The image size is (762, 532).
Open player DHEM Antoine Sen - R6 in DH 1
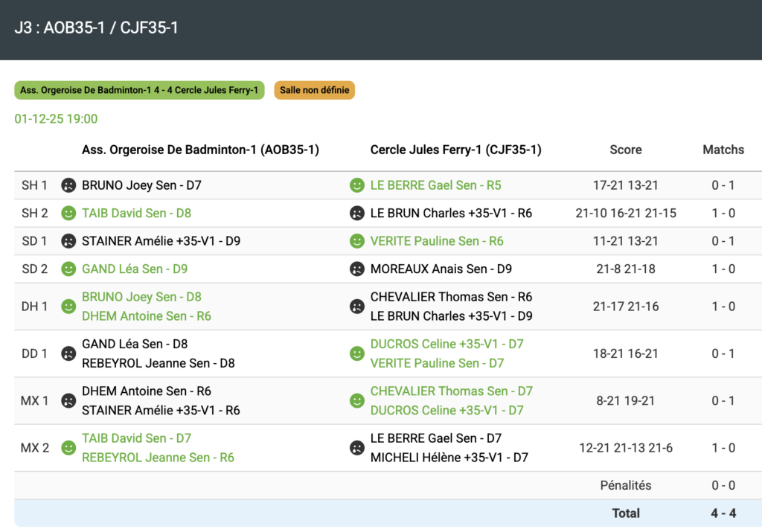tap(146, 316)
